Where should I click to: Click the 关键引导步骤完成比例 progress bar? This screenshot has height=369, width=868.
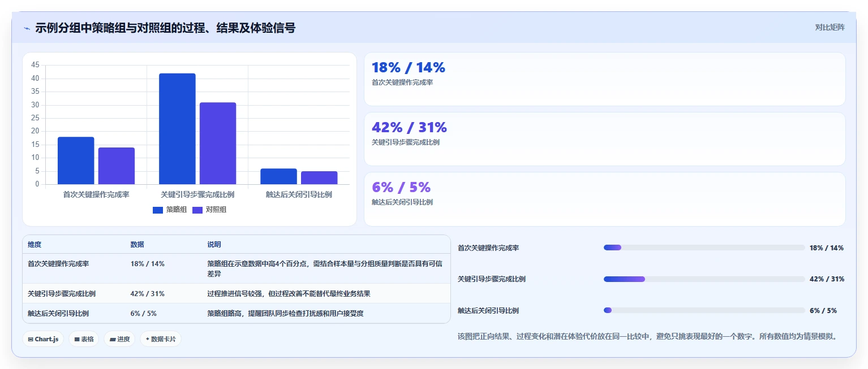click(704, 279)
